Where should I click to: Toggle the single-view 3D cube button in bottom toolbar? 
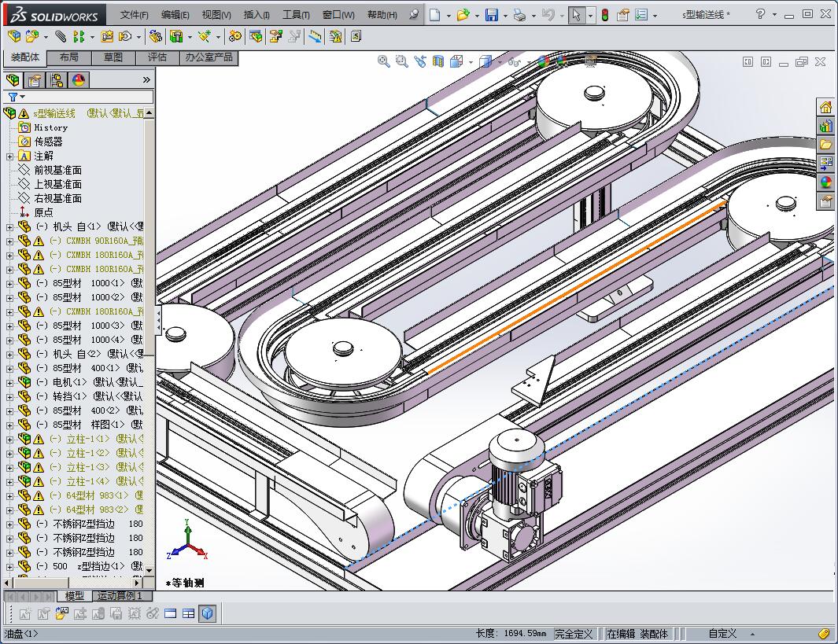[x=207, y=613]
